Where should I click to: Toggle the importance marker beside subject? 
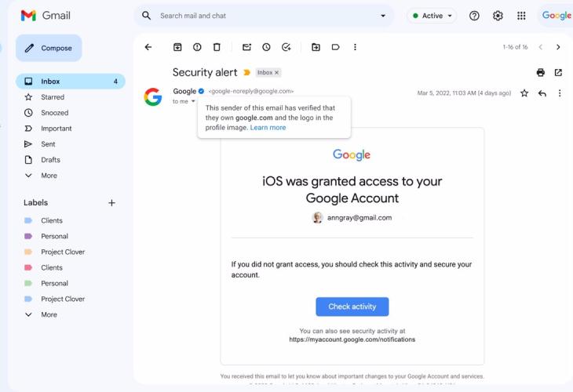pyautogui.click(x=246, y=73)
